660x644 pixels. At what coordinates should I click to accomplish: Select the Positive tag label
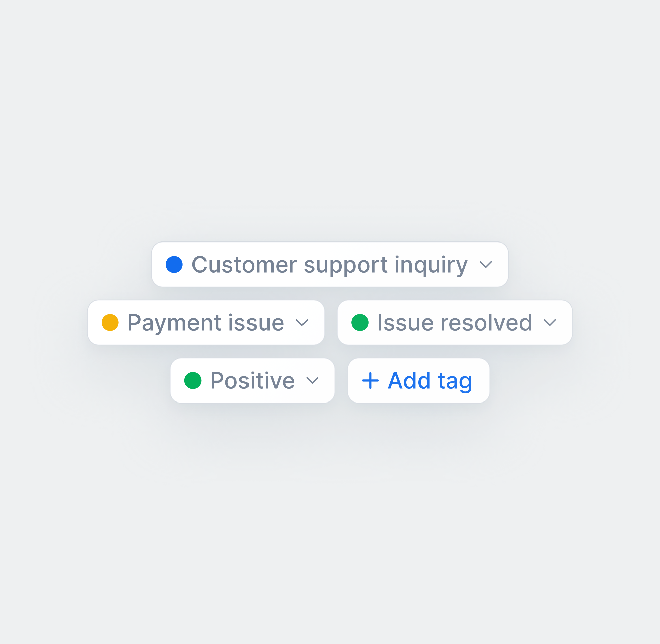253,380
